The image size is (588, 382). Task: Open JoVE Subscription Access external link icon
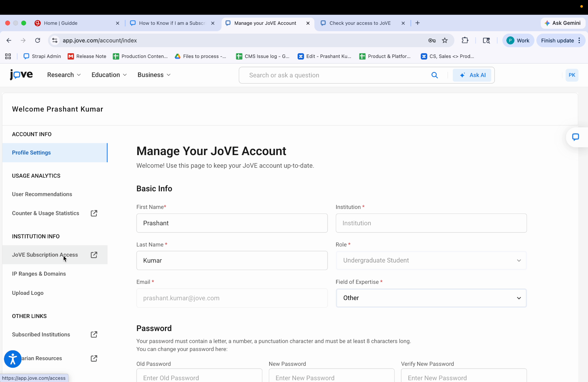click(x=94, y=255)
